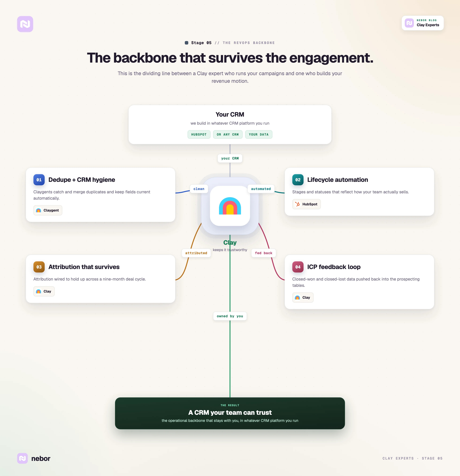Click the pink 04 number badge

click(x=298, y=267)
